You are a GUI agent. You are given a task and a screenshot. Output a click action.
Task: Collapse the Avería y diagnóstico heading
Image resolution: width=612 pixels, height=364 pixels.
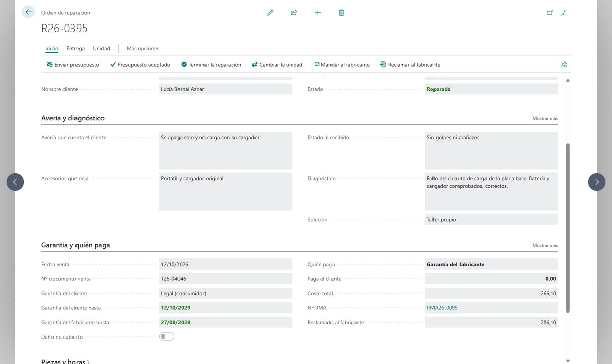tap(73, 118)
